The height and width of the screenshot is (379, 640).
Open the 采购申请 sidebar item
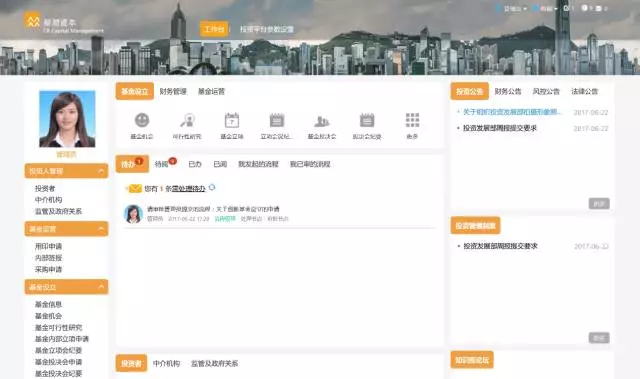click(x=49, y=269)
